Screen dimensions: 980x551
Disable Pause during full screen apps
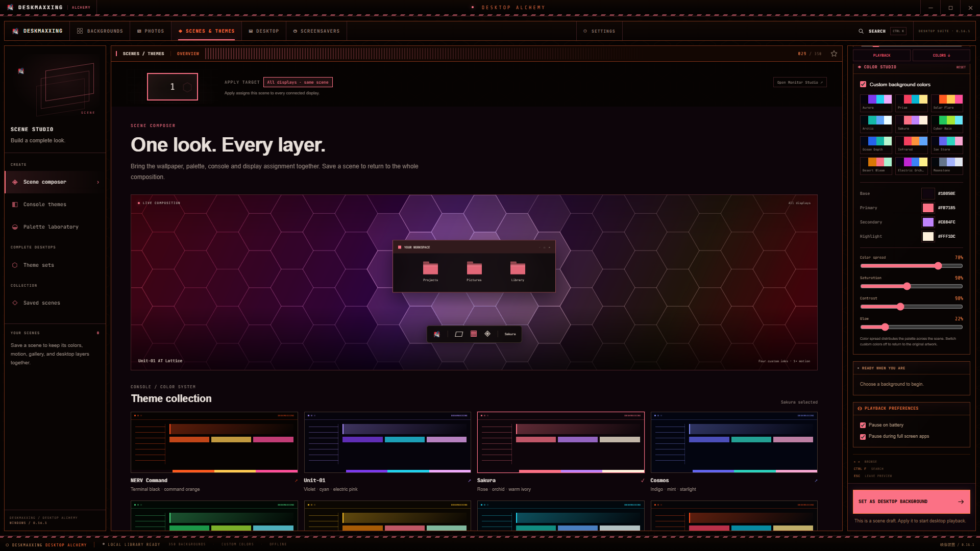(x=863, y=437)
